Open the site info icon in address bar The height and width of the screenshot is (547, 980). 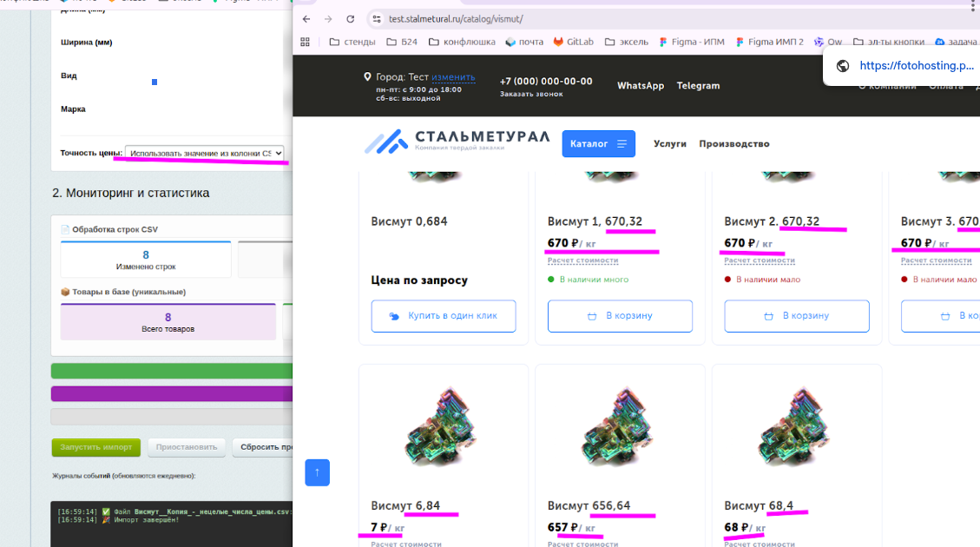tap(376, 18)
